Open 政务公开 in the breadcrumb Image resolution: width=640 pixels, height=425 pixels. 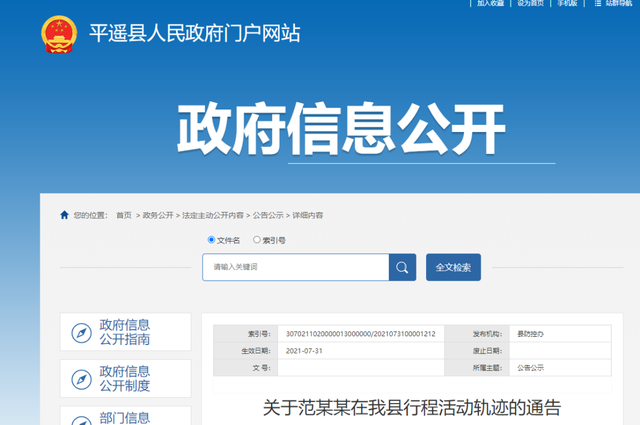point(157,215)
